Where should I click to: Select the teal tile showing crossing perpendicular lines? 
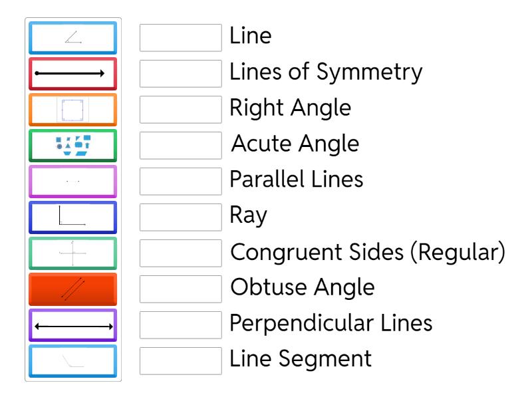point(72,253)
